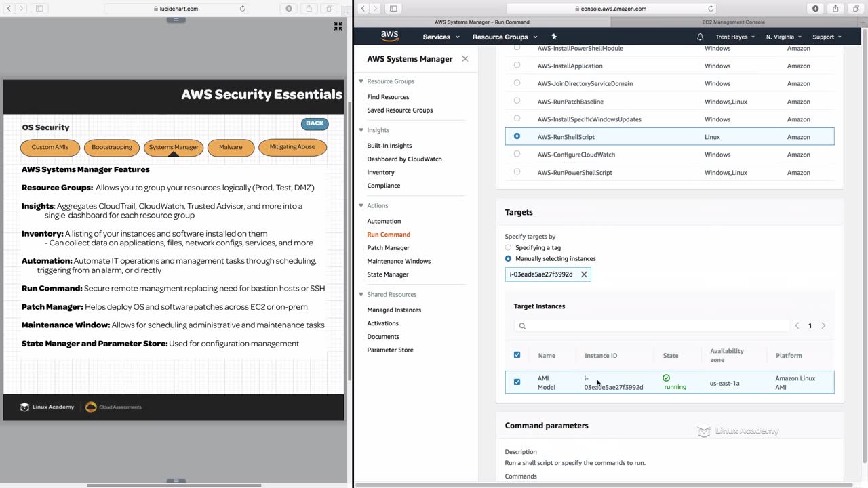Expand the N. Virginia region dropdown
Screen dimensions: 868x488
click(783, 37)
